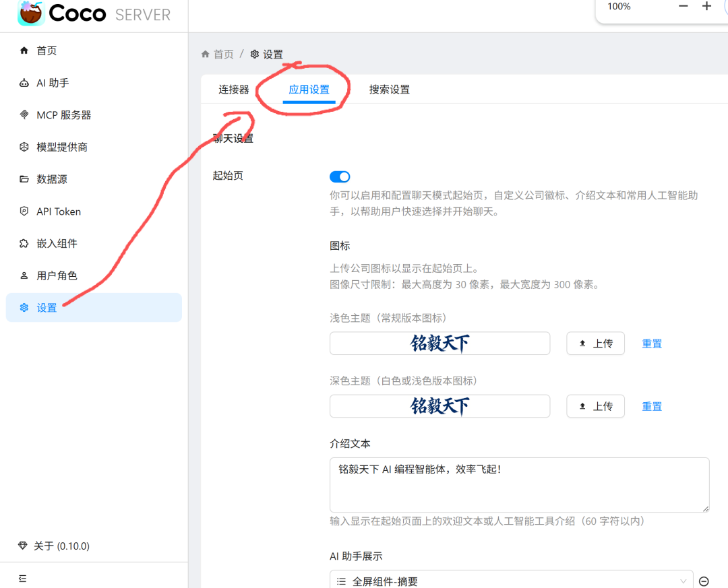Open the 搜索设置 tab

click(389, 88)
